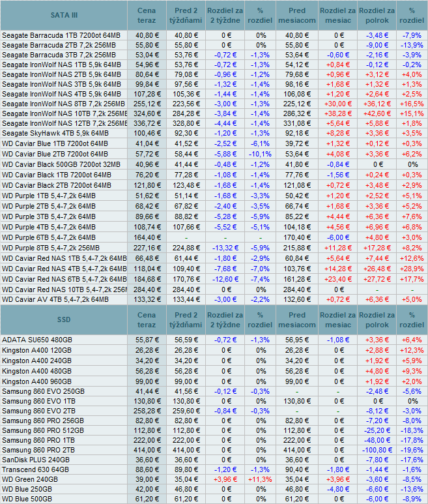Select WD Caviar Red NAS 4TB row name
Viewport: 428px width, 504px height.
64,269
